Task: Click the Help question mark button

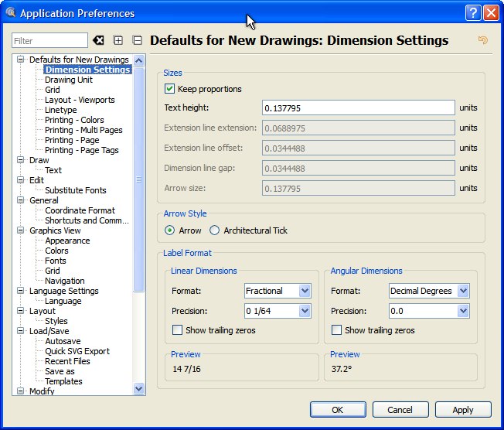Action: 473,13
